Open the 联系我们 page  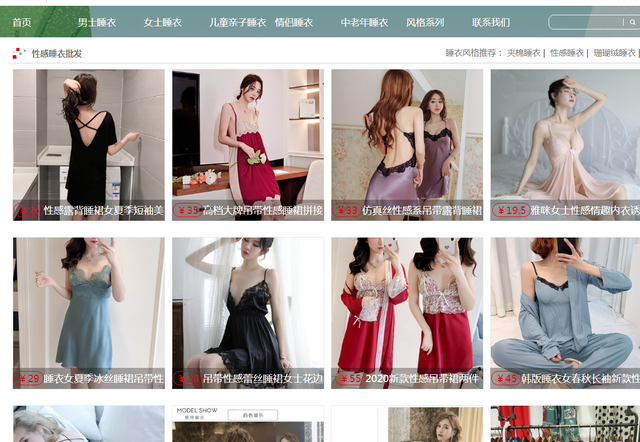(x=490, y=22)
